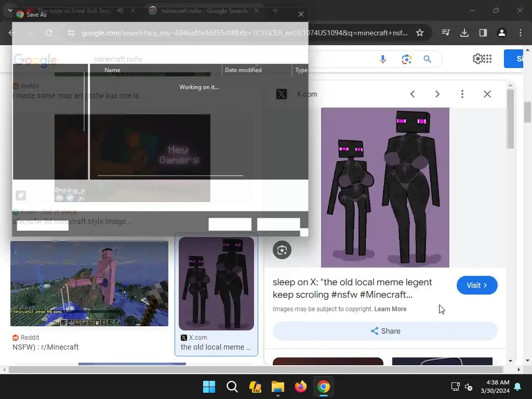This screenshot has width=532, height=399.
Task: Search inside image with lens overlay button
Action: coord(282,250)
